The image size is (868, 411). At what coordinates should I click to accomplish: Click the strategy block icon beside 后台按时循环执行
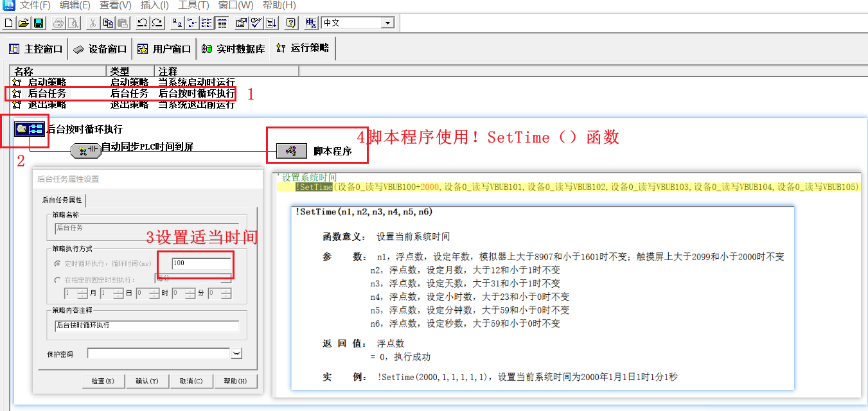click(x=29, y=129)
